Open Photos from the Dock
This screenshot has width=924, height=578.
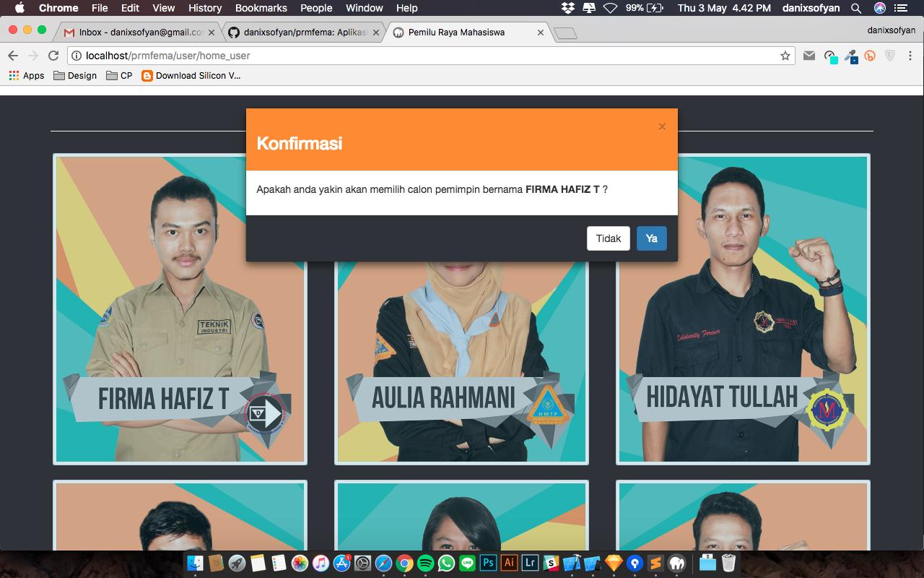(x=300, y=563)
